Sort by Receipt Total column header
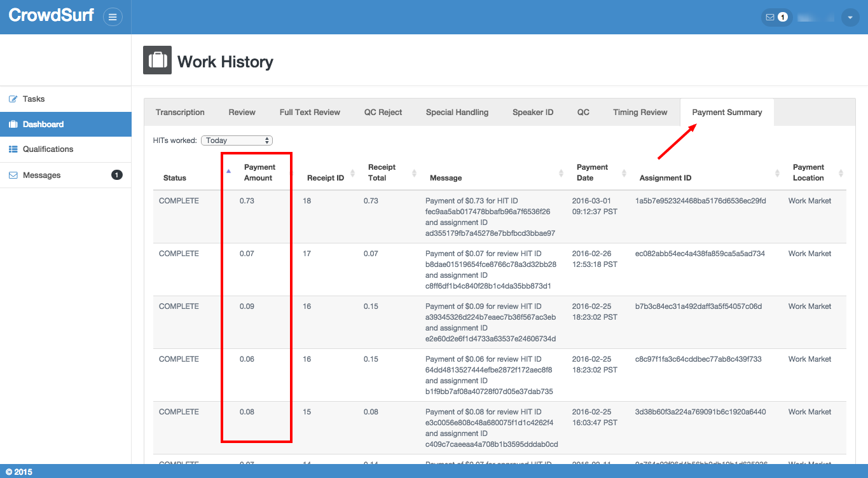Viewport: 868px width, 478px height. coord(382,173)
